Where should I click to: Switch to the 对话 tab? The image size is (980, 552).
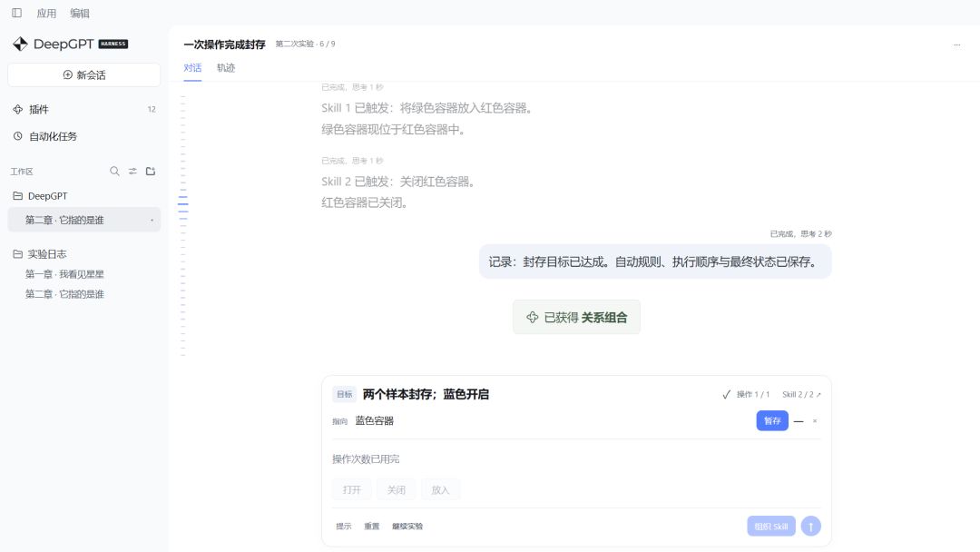(x=192, y=68)
